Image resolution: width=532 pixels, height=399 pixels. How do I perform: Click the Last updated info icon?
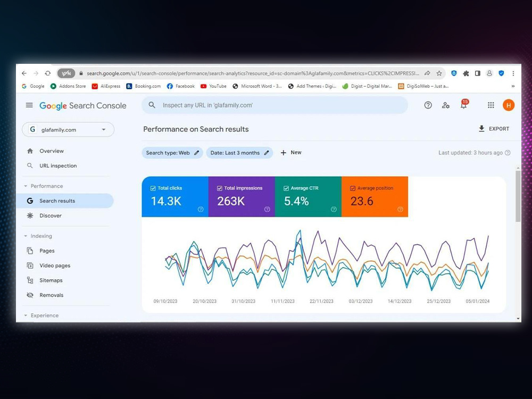(x=508, y=153)
